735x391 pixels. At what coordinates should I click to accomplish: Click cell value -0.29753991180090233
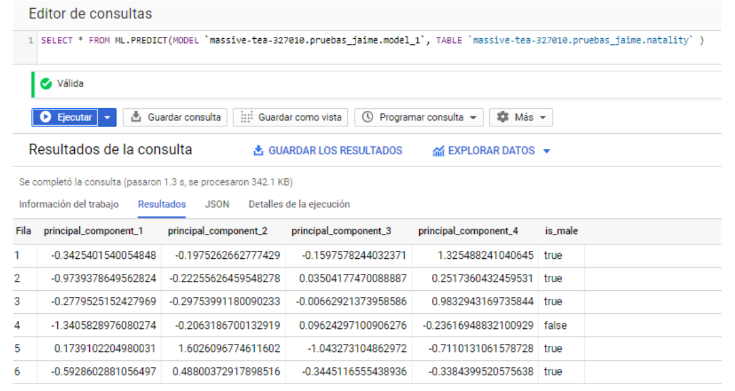(x=225, y=301)
